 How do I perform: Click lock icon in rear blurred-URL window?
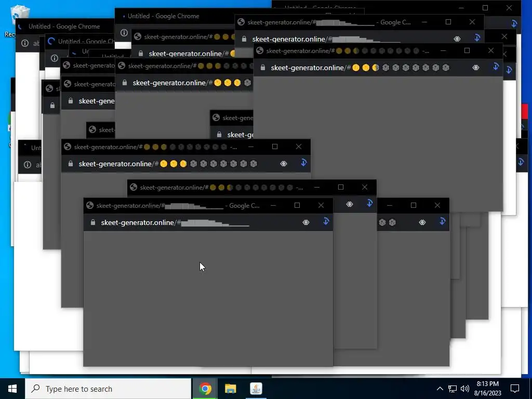pos(244,39)
